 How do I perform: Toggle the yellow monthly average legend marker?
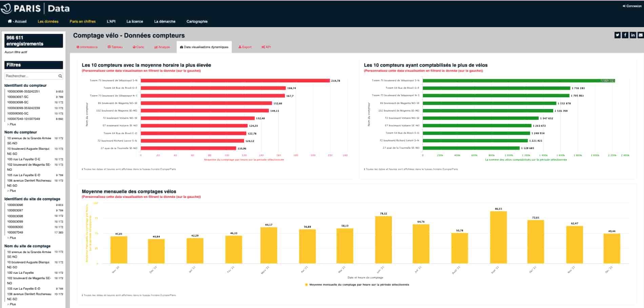[306, 285]
